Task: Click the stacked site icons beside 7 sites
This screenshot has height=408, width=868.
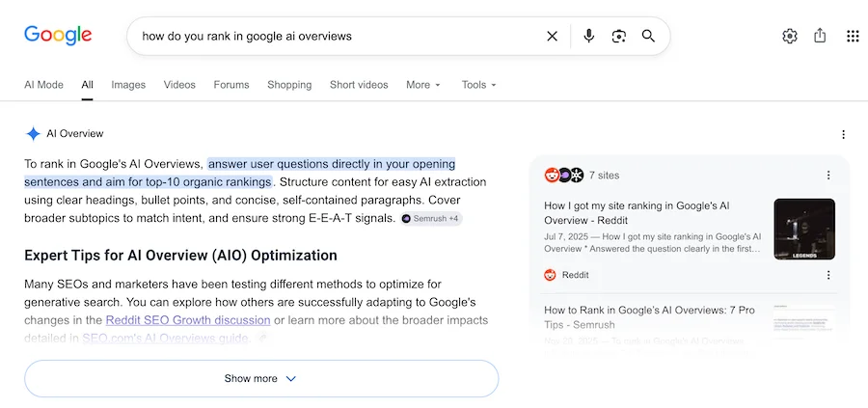Action: 563,175
